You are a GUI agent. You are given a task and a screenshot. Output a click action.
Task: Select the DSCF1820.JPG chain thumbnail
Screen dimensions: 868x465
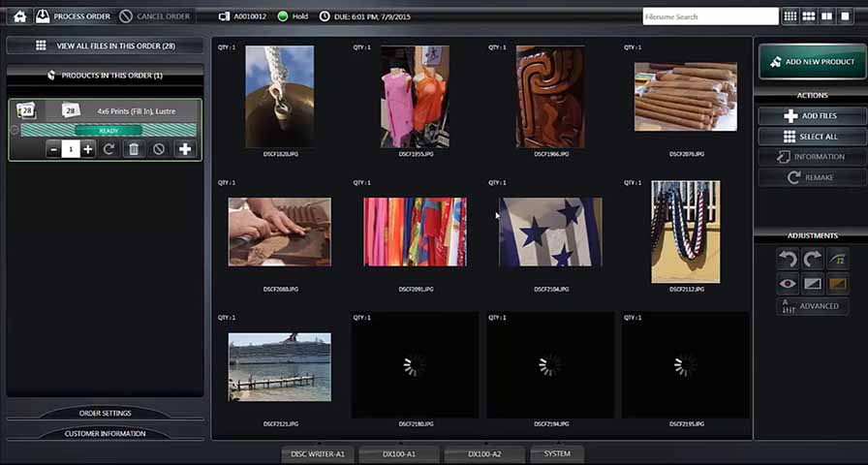280,97
